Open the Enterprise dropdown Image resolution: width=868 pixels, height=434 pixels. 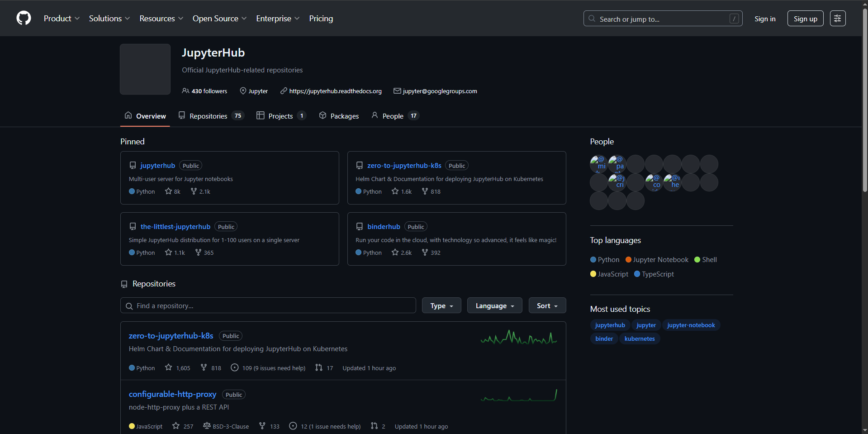278,19
